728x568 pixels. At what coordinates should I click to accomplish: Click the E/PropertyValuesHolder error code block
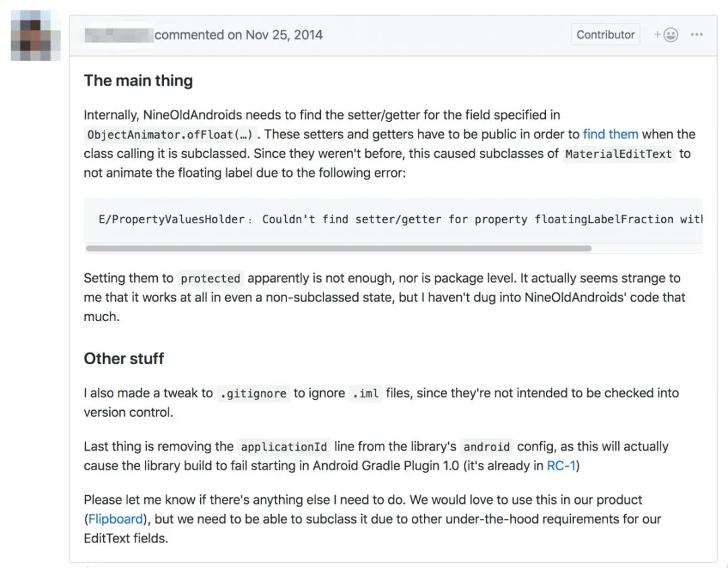tap(393, 219)
